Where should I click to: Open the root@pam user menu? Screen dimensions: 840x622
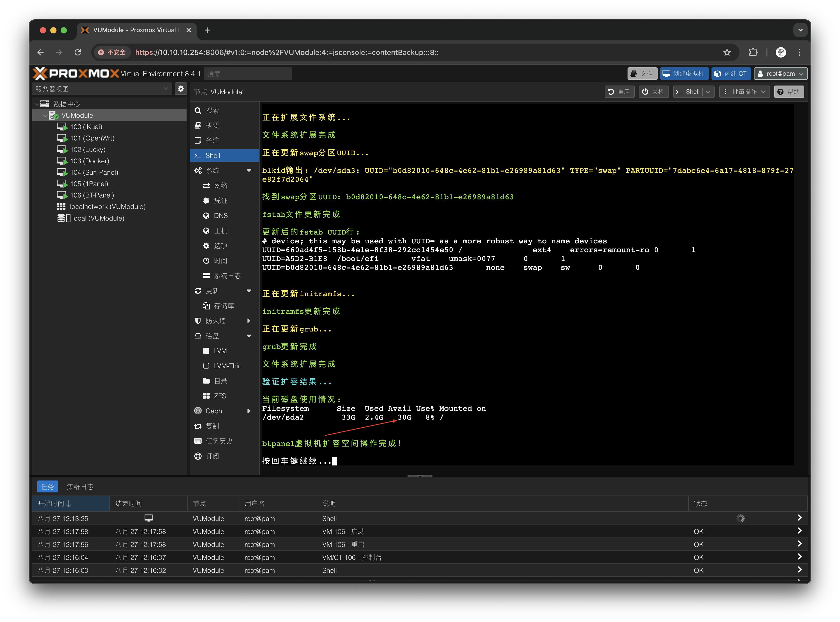[x=781, y=74]
